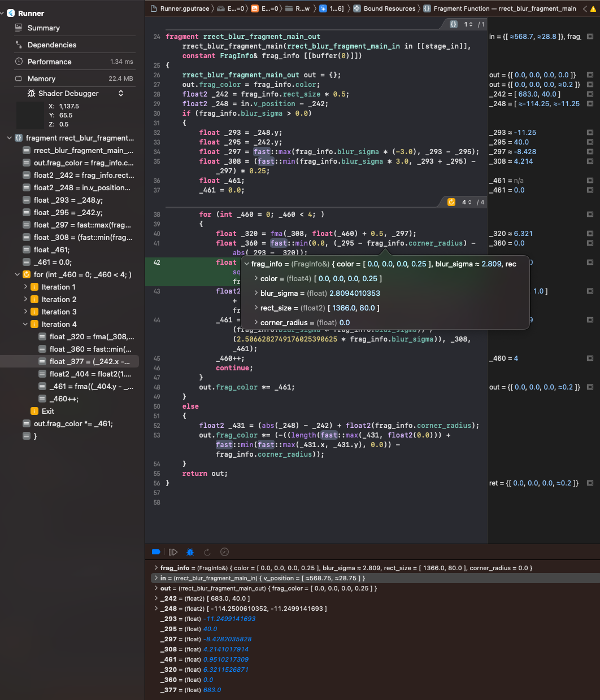
Task: Click value view icon beside '_295 = 40.0'
Action: (x=590, y=142)
